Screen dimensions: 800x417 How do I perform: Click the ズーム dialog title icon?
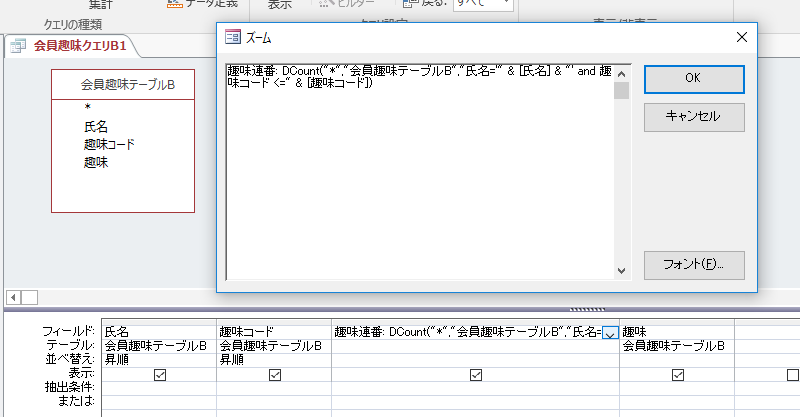(233, 37)
